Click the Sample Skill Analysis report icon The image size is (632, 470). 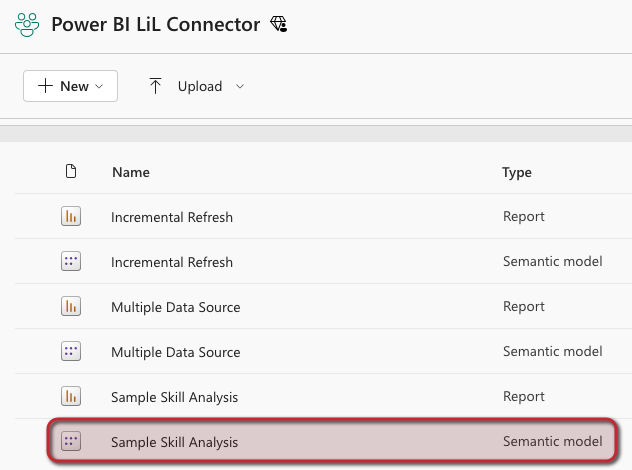coord(71,396)
